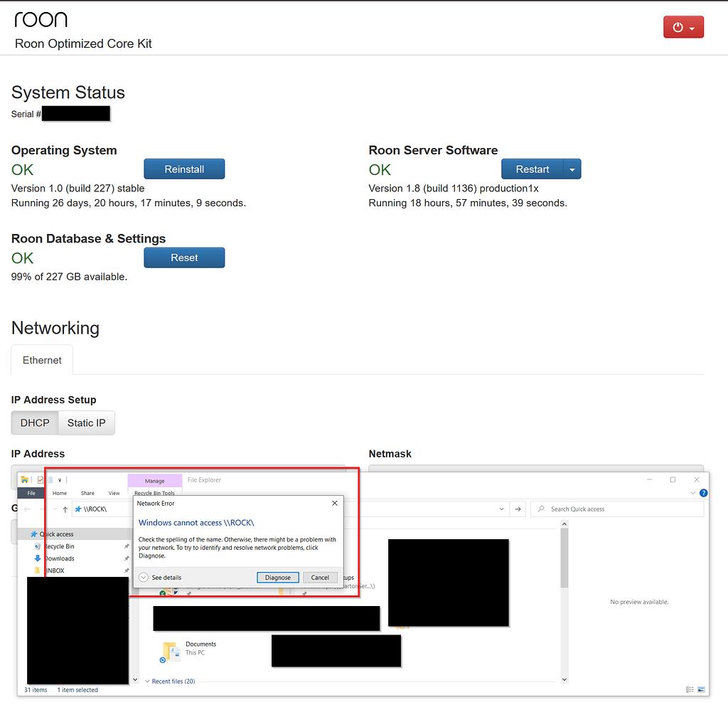Click the roon logo
The image size is (728, 722).
pyautogui.click(x=41, y=19)
